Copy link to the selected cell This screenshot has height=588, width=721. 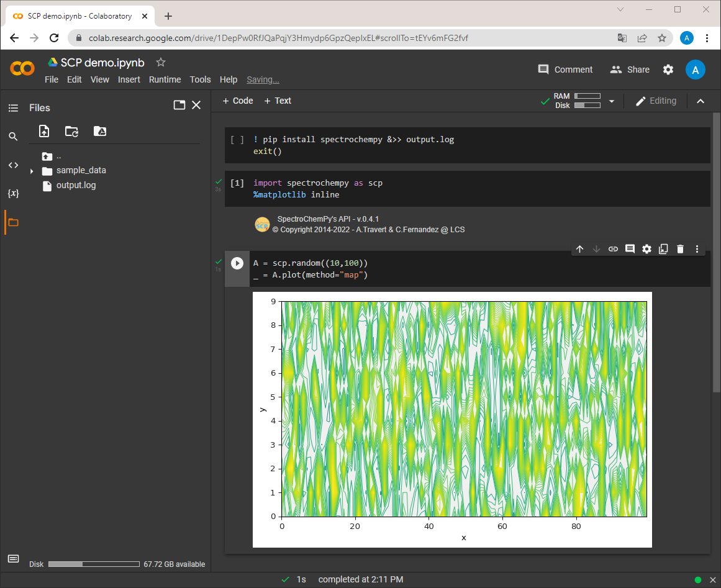(x=613, y=249)
